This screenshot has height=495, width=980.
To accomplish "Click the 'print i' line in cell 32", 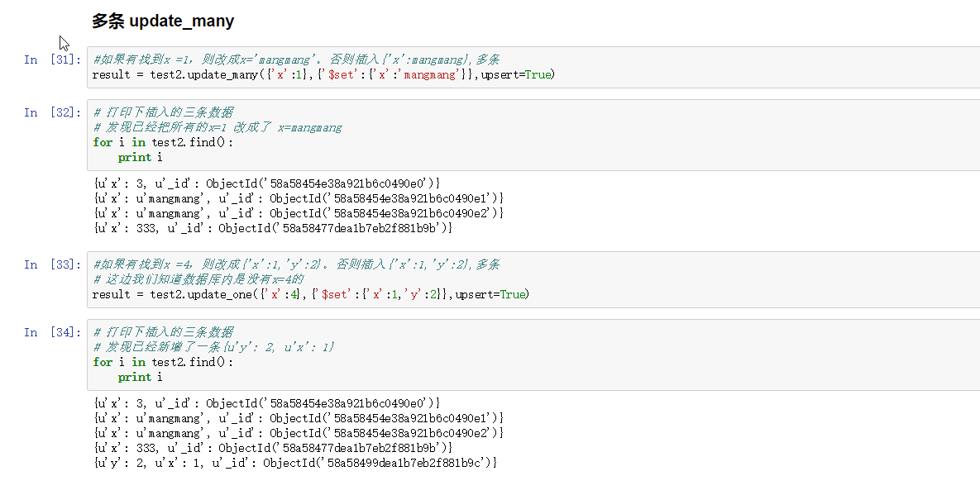I will pyautogui.click(x=140, y=157).
